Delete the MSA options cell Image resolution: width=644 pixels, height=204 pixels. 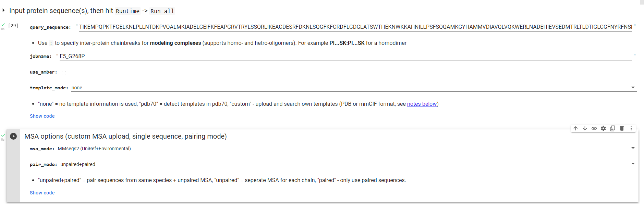[x=622, y=128]
